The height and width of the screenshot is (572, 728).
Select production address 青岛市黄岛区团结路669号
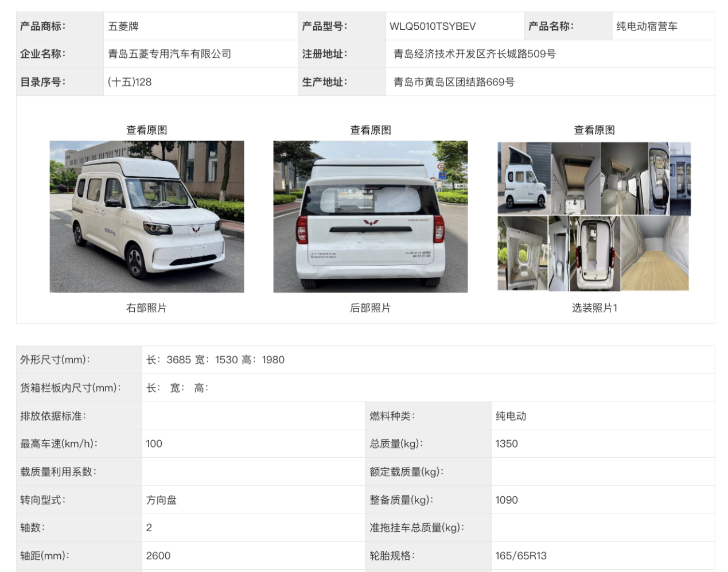coord(454,82)
